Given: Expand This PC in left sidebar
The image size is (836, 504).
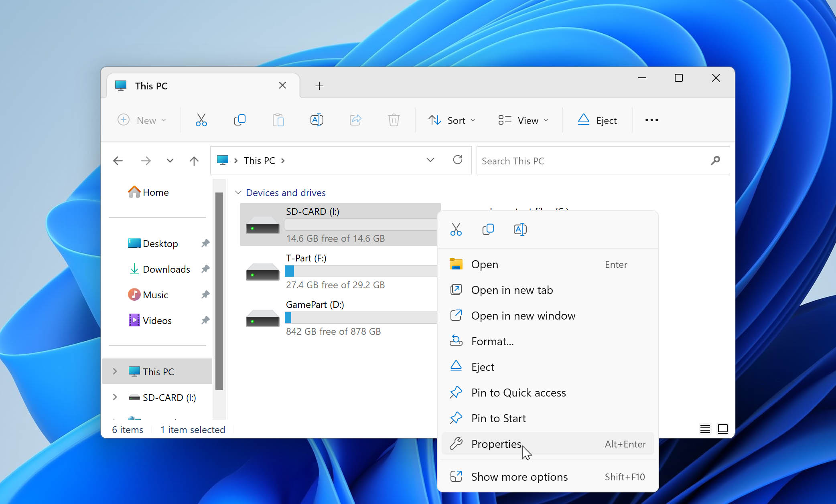Looking at the screenshot, I should (115, 371).
